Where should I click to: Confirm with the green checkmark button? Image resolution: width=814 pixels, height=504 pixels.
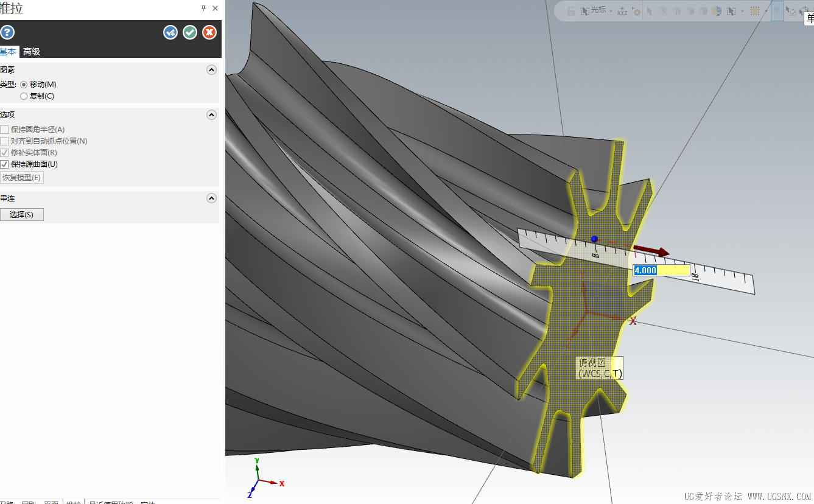[x=190, y=32]
